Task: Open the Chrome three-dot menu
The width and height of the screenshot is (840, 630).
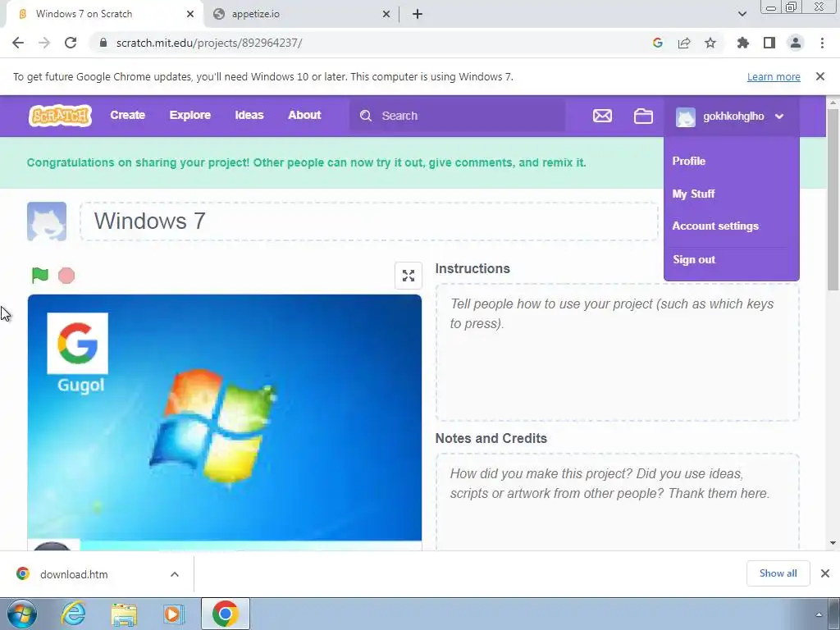Action: coord(822,43)
